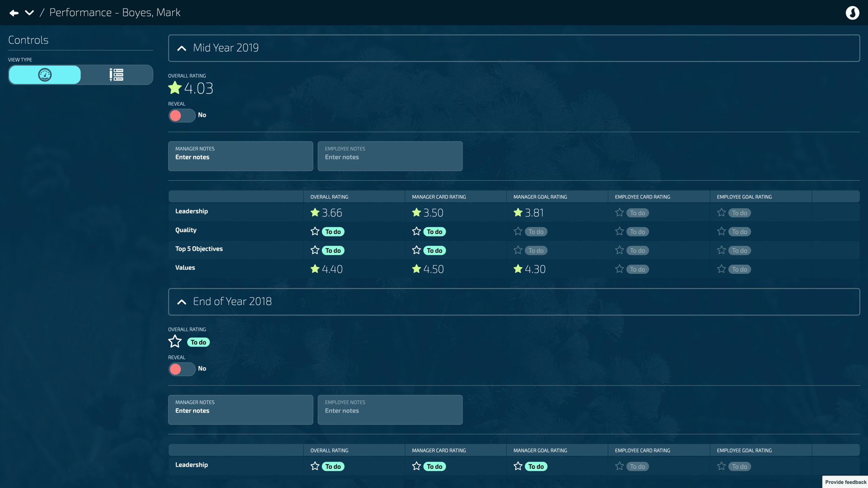Click Top 5 Objectives Manager Card To do

click(x=434, y=251)
